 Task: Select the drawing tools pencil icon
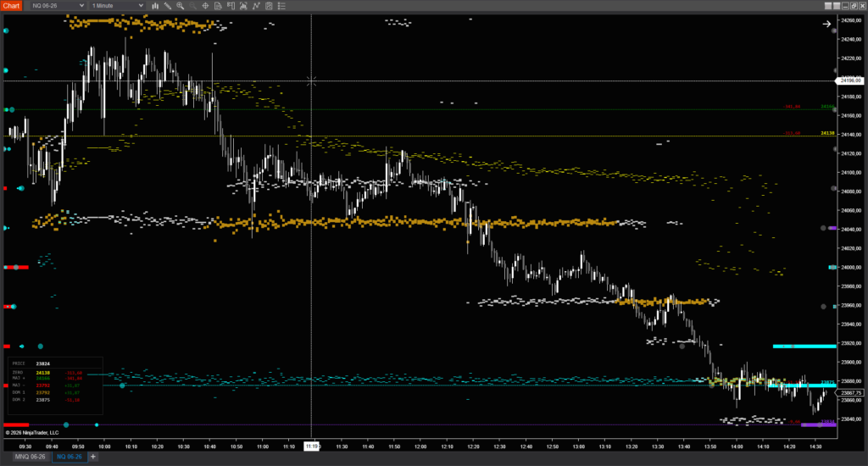pos(168,6)
